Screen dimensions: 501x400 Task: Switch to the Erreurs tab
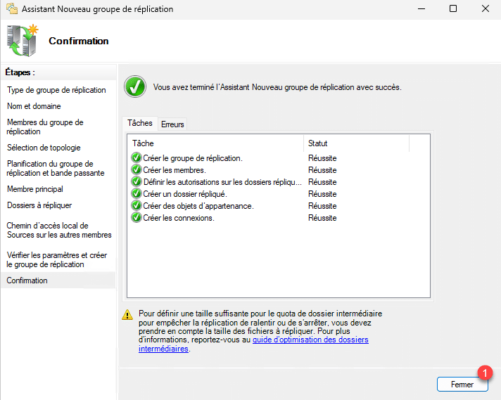click(x=172, y=124)
